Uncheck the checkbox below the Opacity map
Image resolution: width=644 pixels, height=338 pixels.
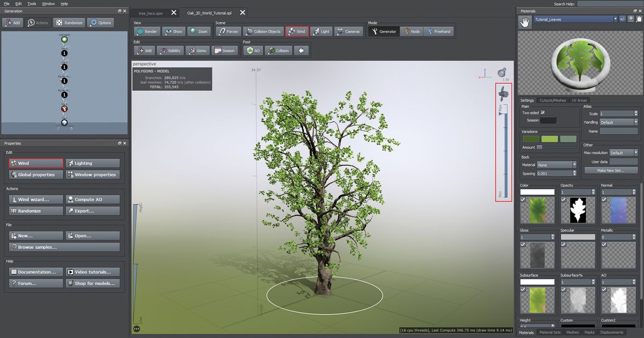(563, 200)
